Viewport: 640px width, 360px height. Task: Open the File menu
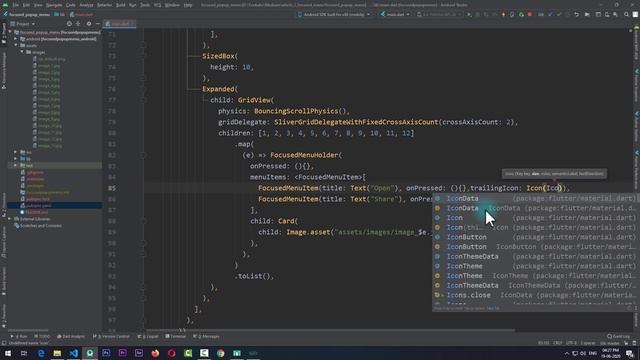[16, 5]
